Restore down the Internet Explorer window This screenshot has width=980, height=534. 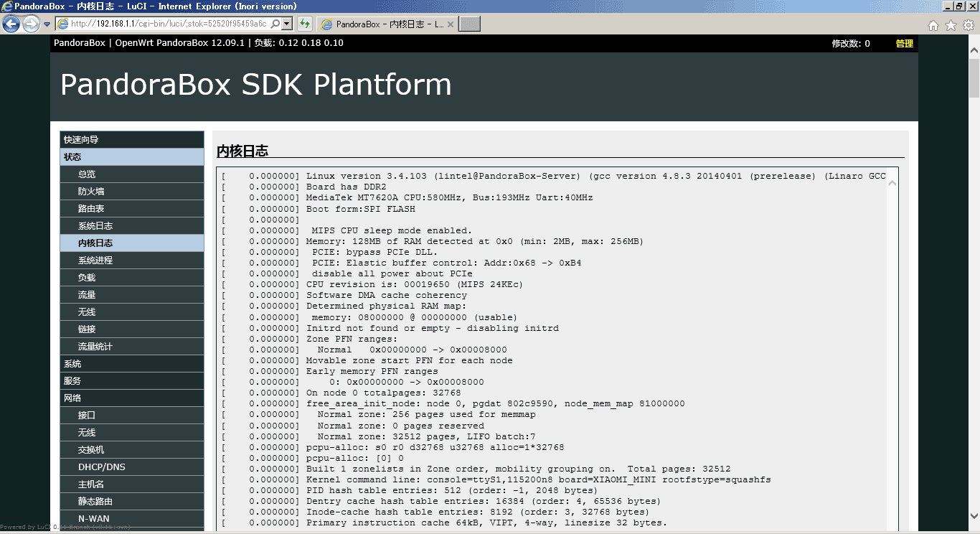pyautogui.click(x=958, y=6)
